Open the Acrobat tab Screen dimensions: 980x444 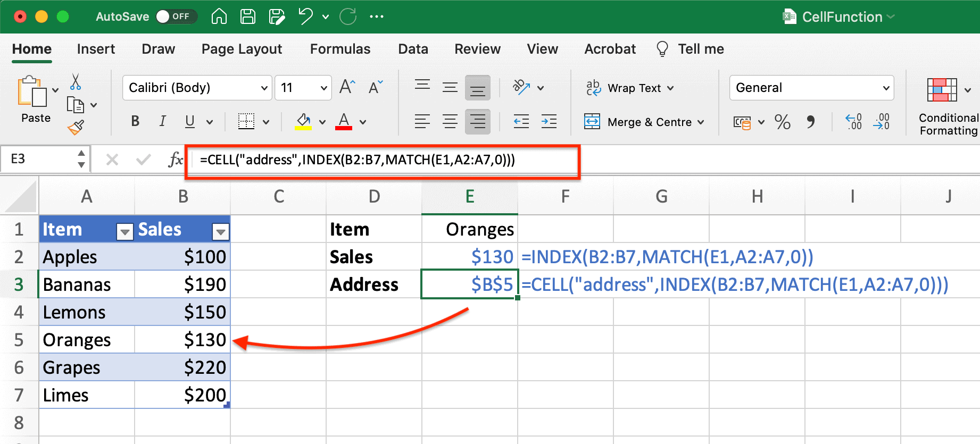coord(610,49)
